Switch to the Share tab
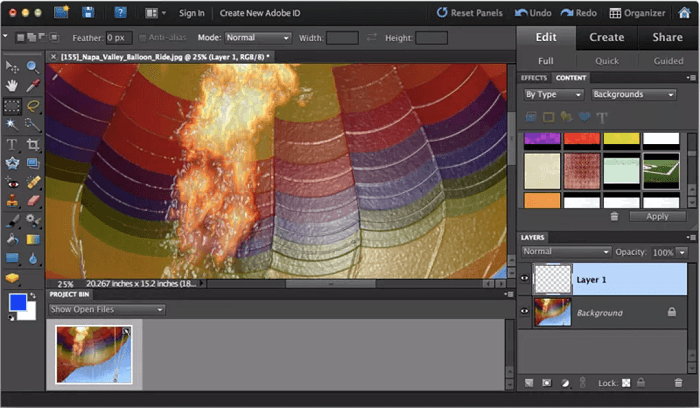The image size is (700, 408). point(667,37)
